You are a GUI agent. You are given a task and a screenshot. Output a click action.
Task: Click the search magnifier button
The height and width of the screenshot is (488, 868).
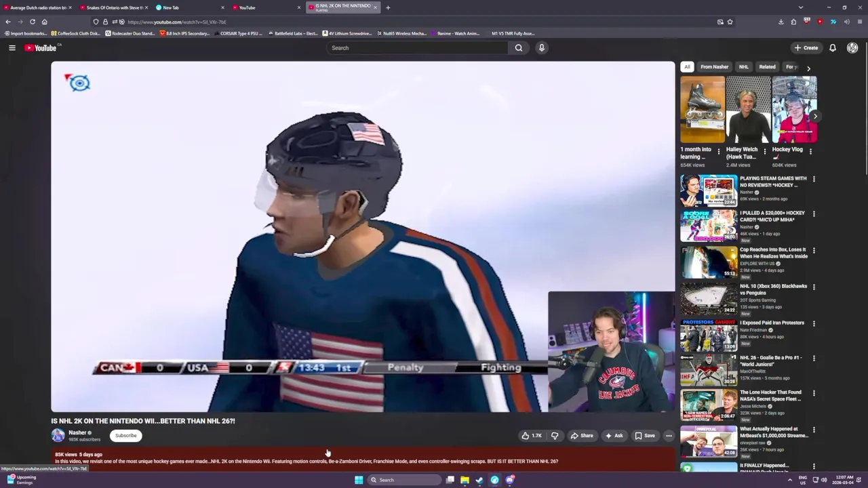519,47
